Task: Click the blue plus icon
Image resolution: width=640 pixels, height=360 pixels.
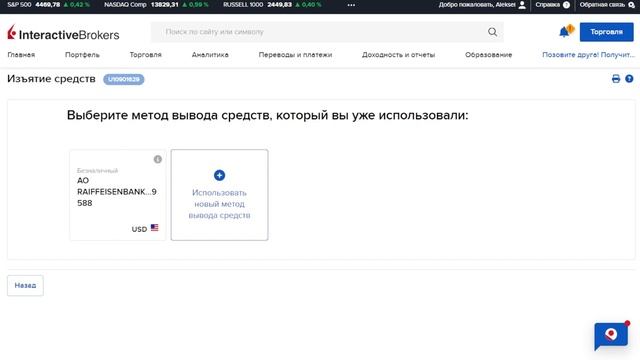Action: click(220, 175)
